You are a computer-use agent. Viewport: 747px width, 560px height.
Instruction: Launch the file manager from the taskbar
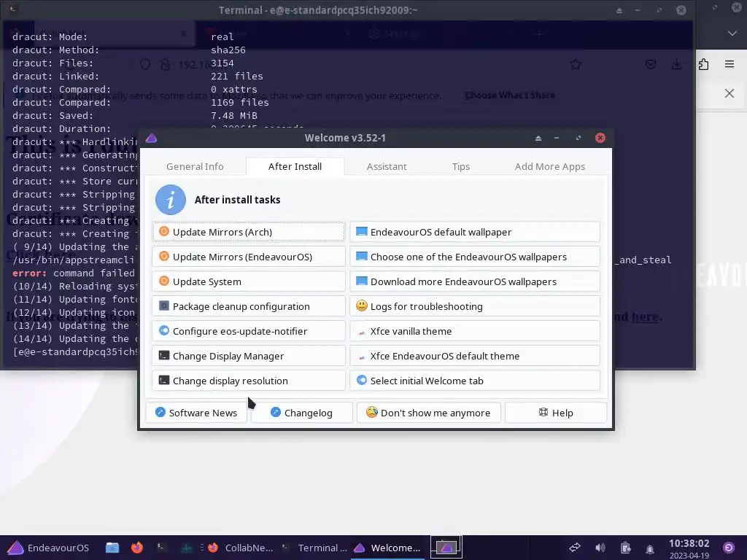point(112,548)
